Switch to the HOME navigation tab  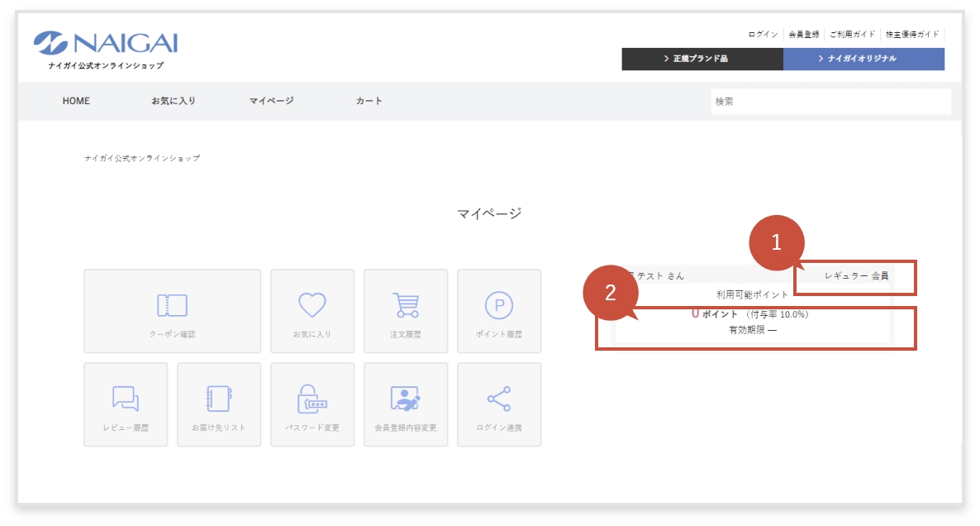pos(76,100)
